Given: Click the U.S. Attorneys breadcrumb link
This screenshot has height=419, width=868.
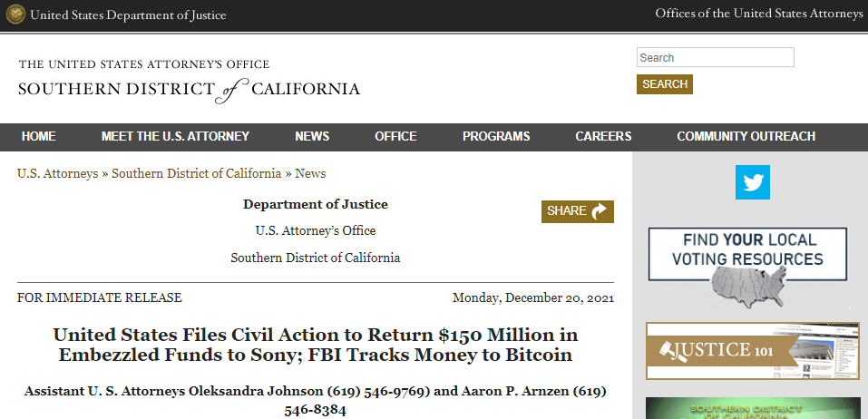Looking at the screenshot, I should click(57, 173).
